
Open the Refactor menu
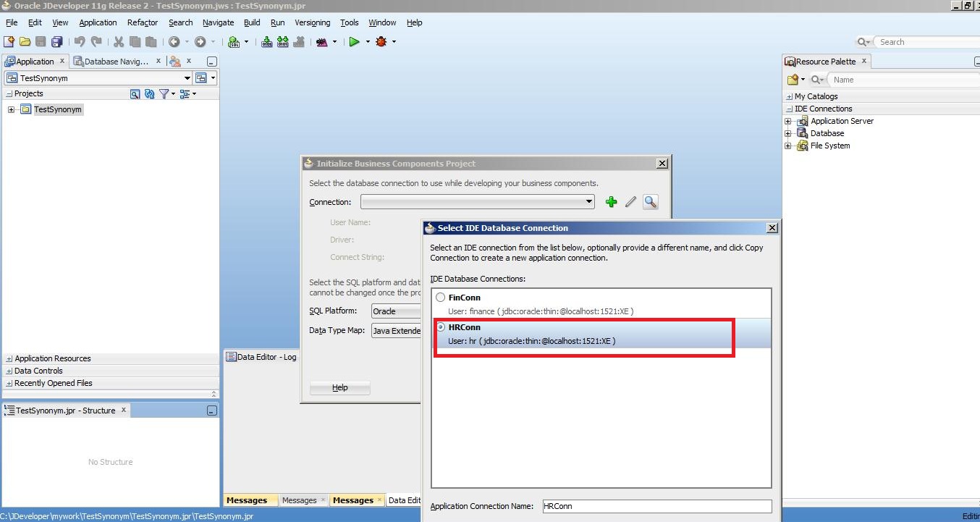click(x=143, y=22)
